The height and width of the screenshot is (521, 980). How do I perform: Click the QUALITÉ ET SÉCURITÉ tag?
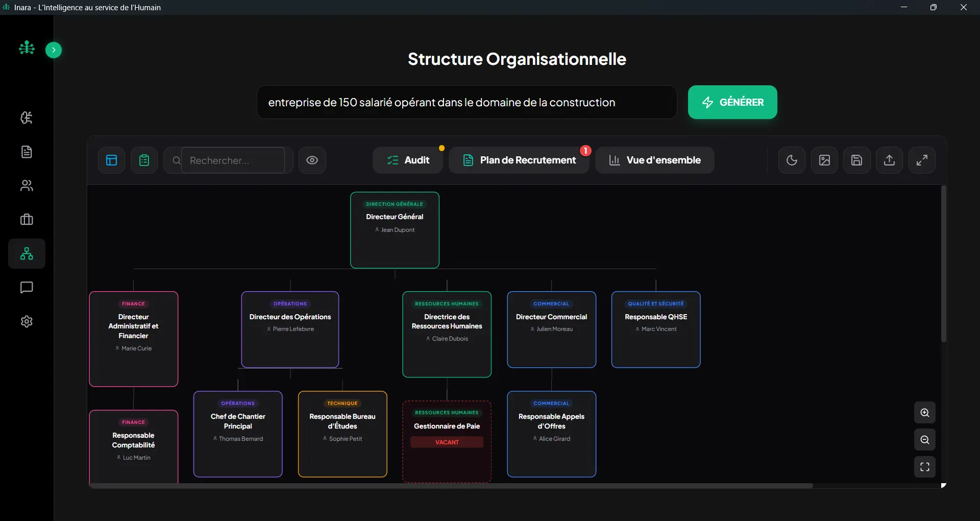[656, 303]
